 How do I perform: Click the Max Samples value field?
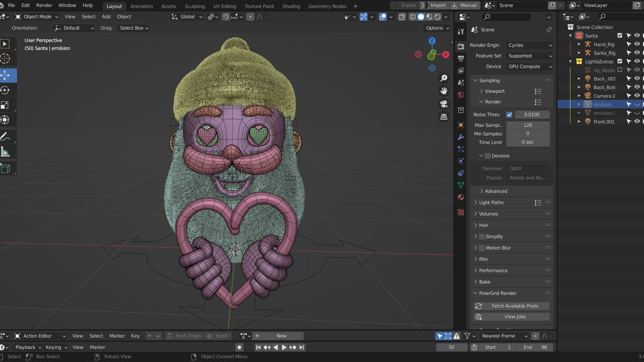[528, 125]
